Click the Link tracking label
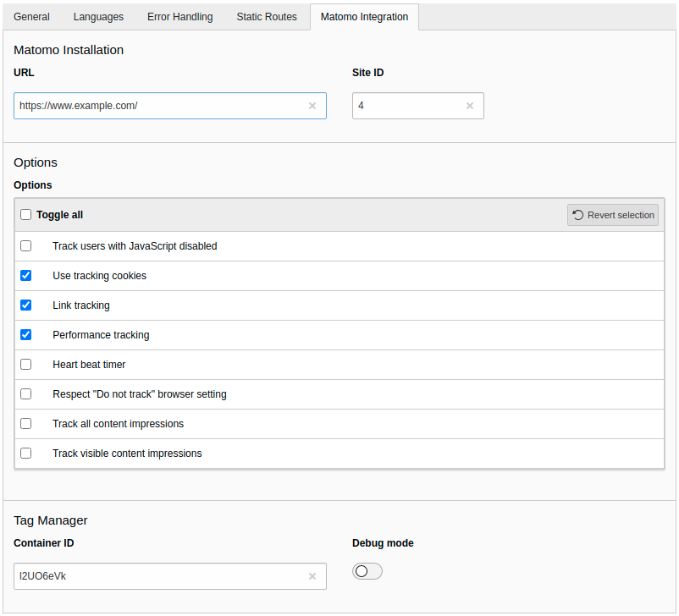679x616 pixels. [x=81, y=305]
